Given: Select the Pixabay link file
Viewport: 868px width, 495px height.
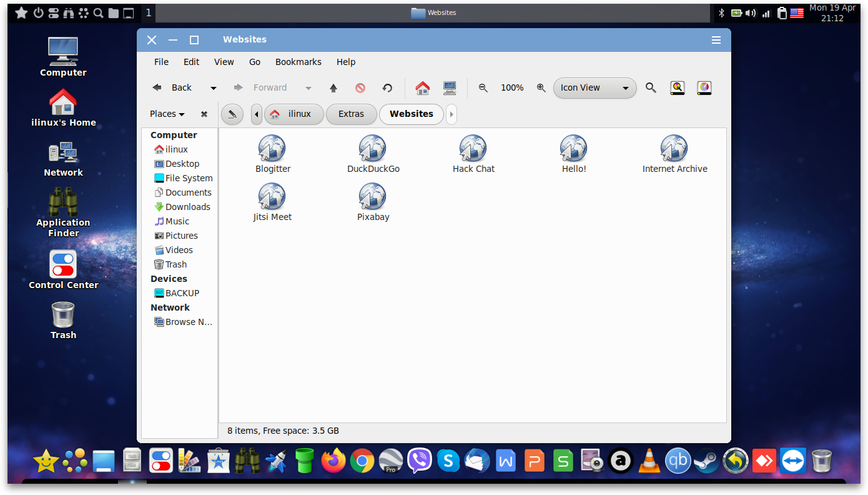Looking at the screenshot, I should [x=373, y=202].
